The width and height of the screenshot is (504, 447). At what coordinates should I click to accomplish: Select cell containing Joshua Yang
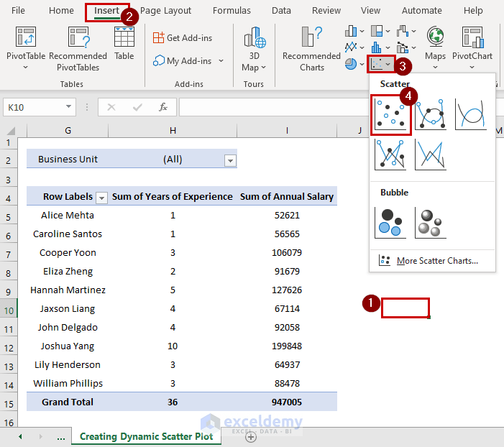coord(68,346)
